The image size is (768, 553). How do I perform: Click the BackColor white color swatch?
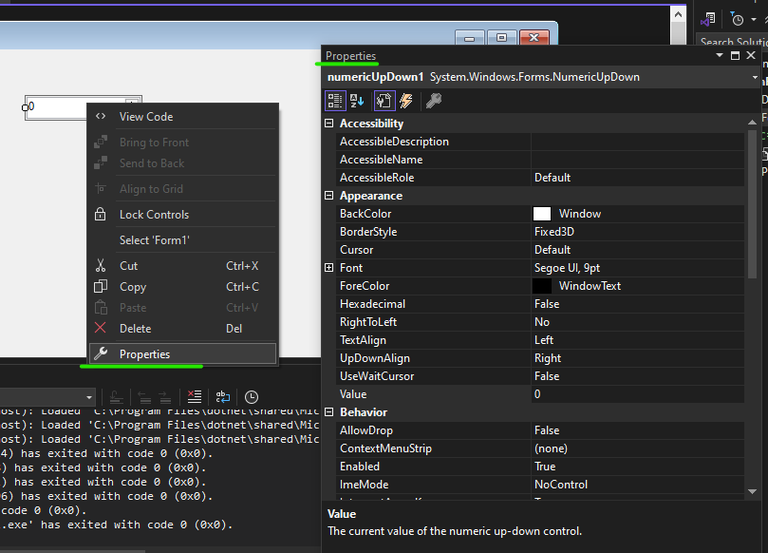tap(542, 214)
